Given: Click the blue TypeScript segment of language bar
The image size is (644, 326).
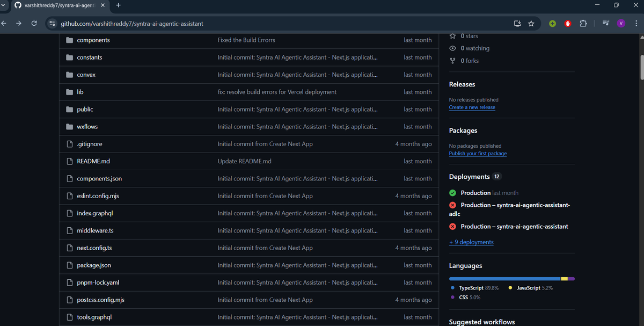Looking at the screenshot, I should click(x=504, y=279).
